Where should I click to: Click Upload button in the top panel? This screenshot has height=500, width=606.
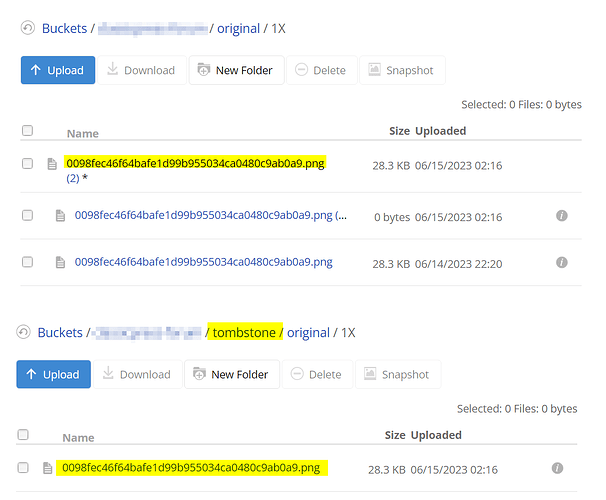[x=58, y=70]
